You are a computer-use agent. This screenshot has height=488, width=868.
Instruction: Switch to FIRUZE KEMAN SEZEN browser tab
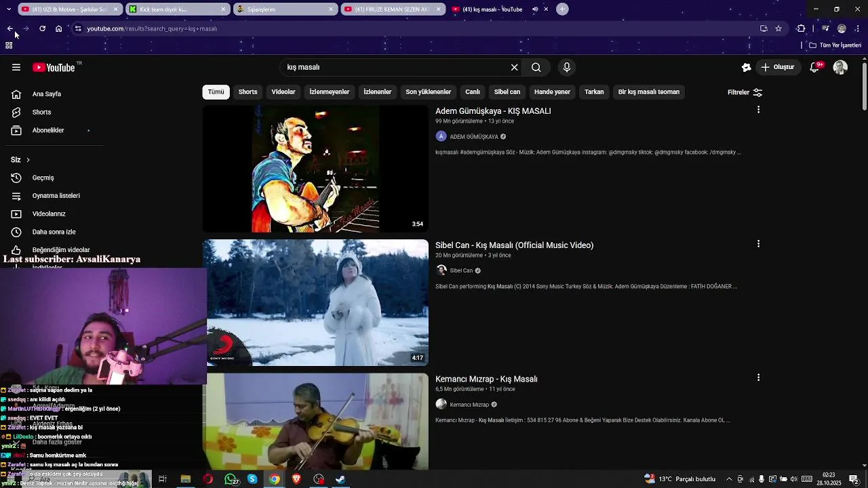pos(392,9)
